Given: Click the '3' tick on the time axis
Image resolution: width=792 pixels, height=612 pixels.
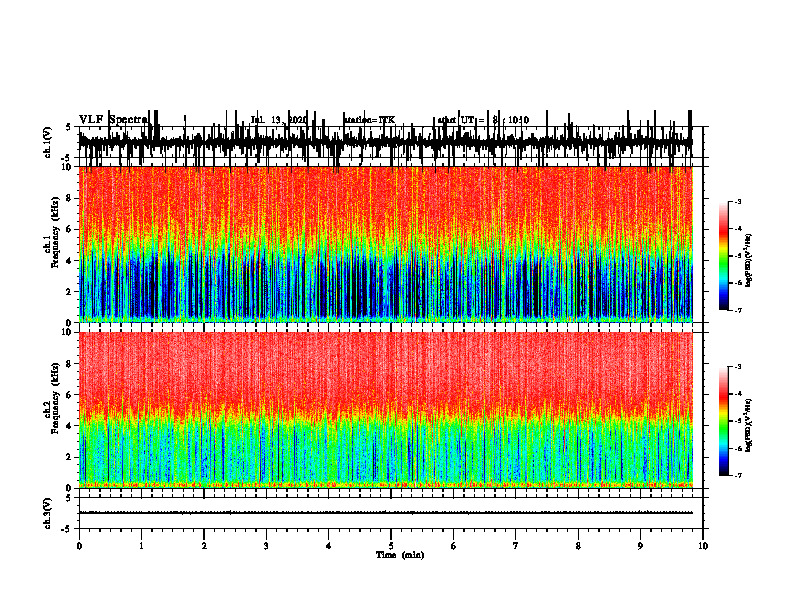Looking at the screenshot, I should (266, 546).
